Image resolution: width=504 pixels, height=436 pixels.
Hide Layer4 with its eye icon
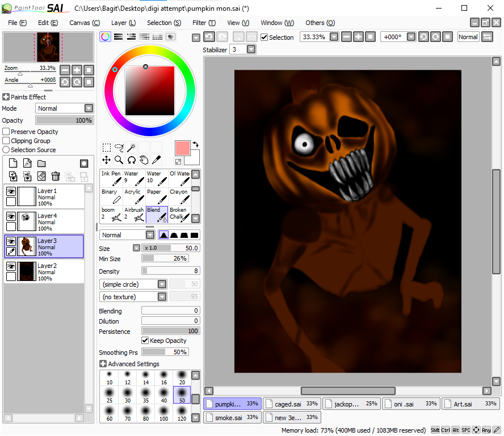11,216
